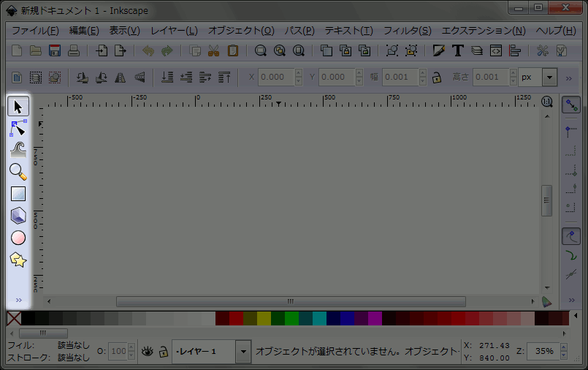Open the テキスト(T) menu
This screenshot has height=370, width=588.
coord(348,31)
